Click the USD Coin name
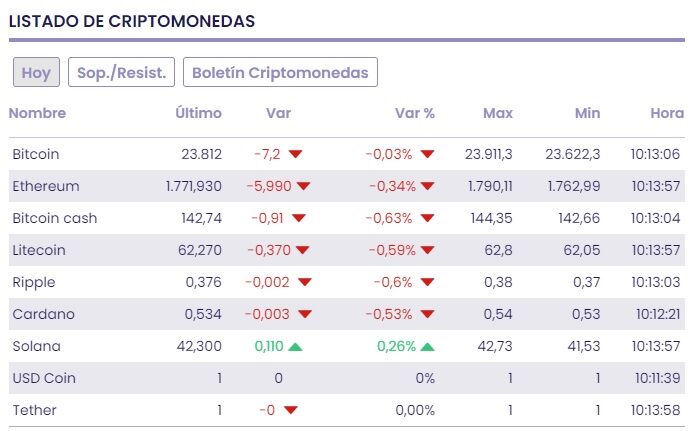Image resolution: width=693 pixels, height=431 pixels. pyautogui.click(x=44, y=378)
